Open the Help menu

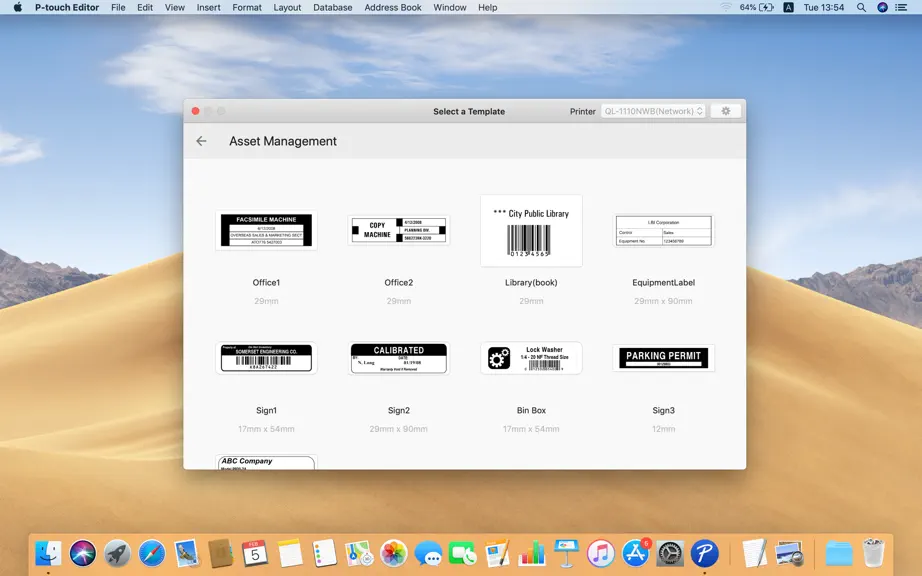tap(487, 8)
